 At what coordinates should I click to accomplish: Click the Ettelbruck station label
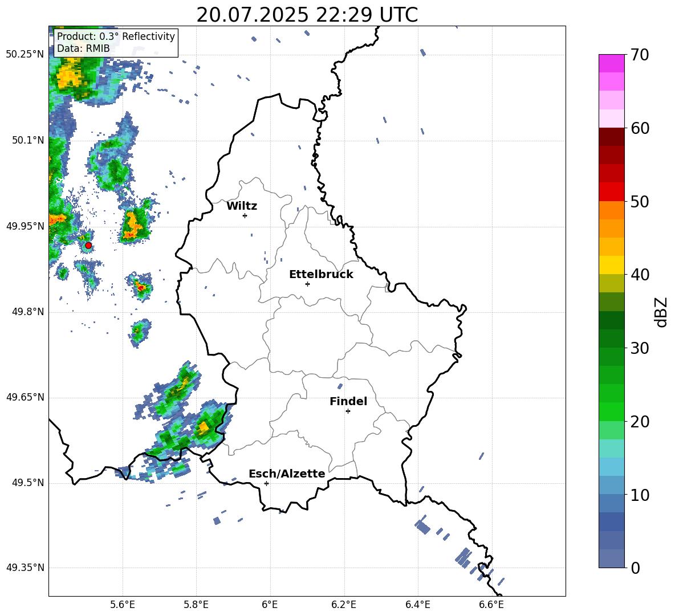click(321, 275)
